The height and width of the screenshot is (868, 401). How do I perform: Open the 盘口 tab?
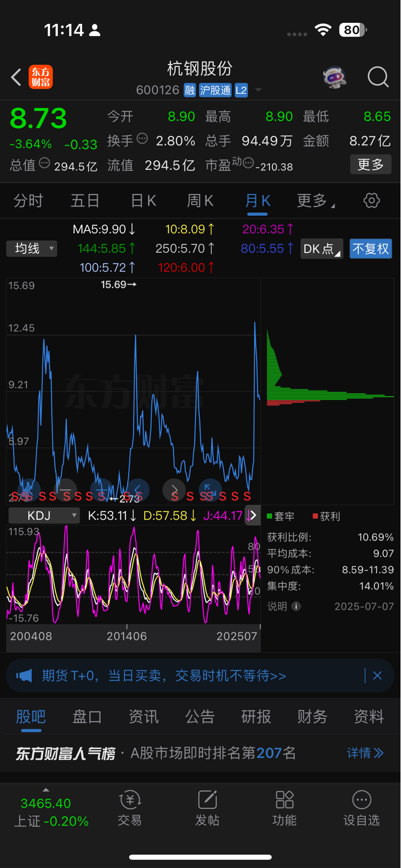tap(87, 717)
